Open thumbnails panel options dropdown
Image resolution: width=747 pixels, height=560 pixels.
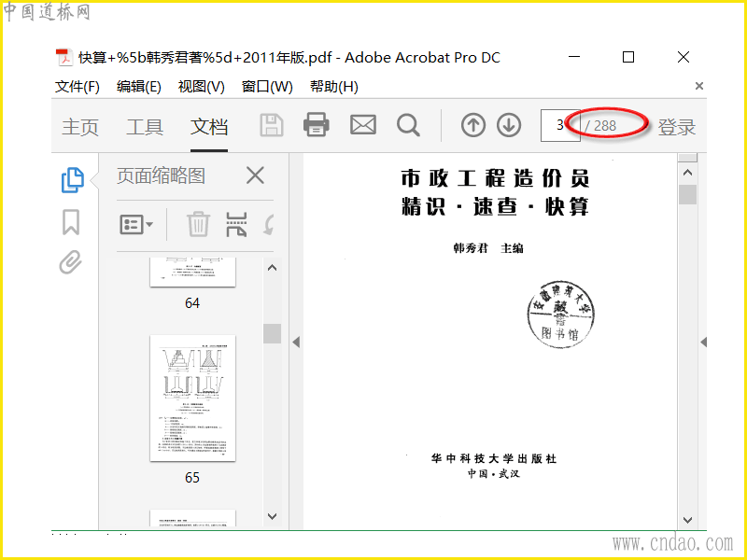[136, 224]
